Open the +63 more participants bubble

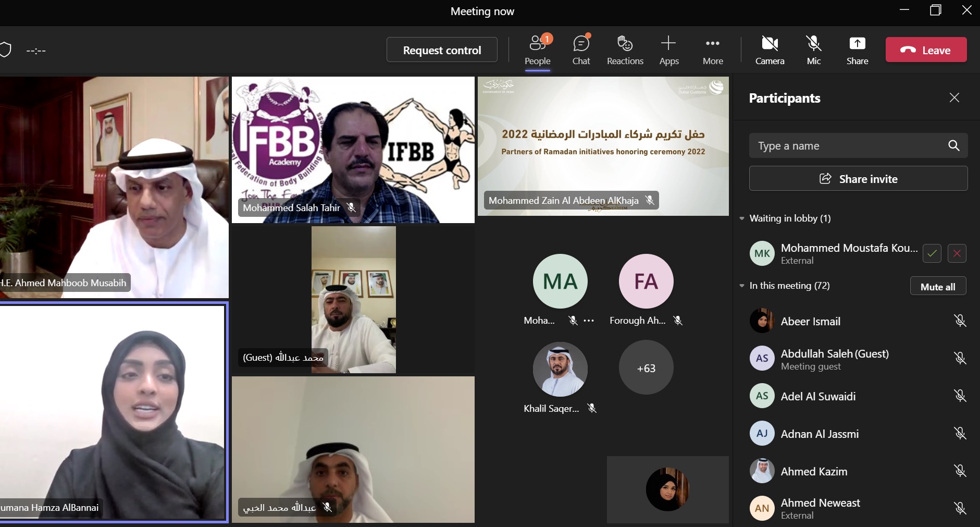point(646,368)
